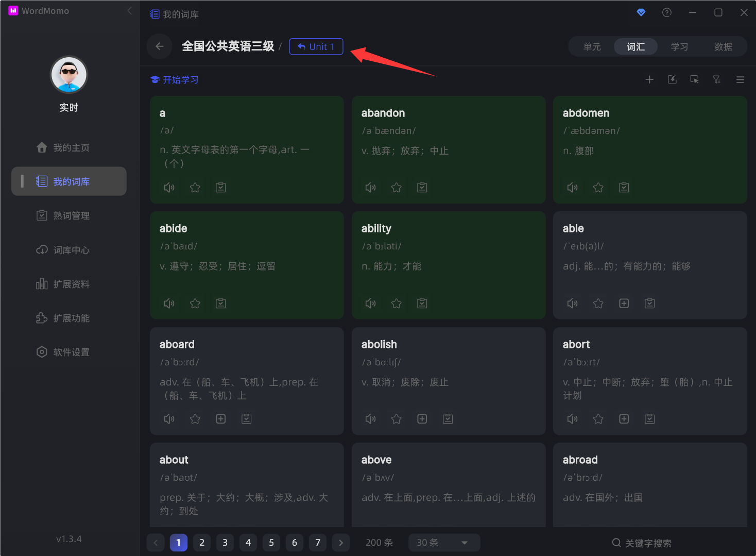Click the Unit 1 breadcrumb button

pos(316,46)
